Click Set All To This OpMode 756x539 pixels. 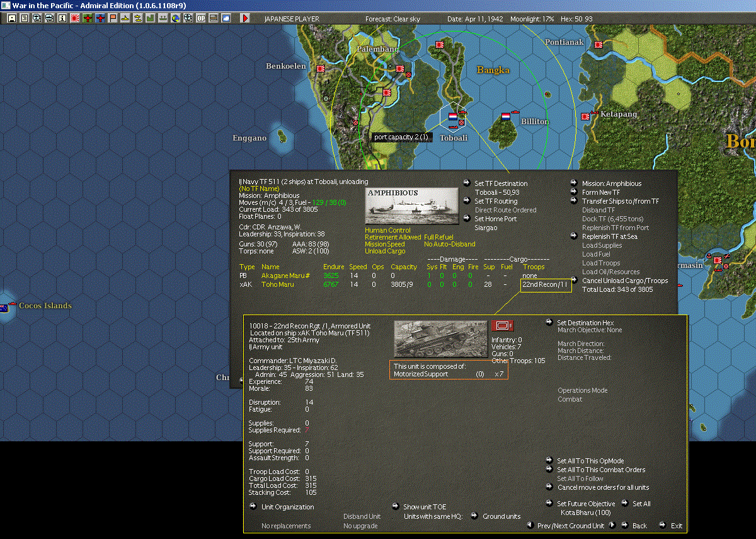[590, 461]
